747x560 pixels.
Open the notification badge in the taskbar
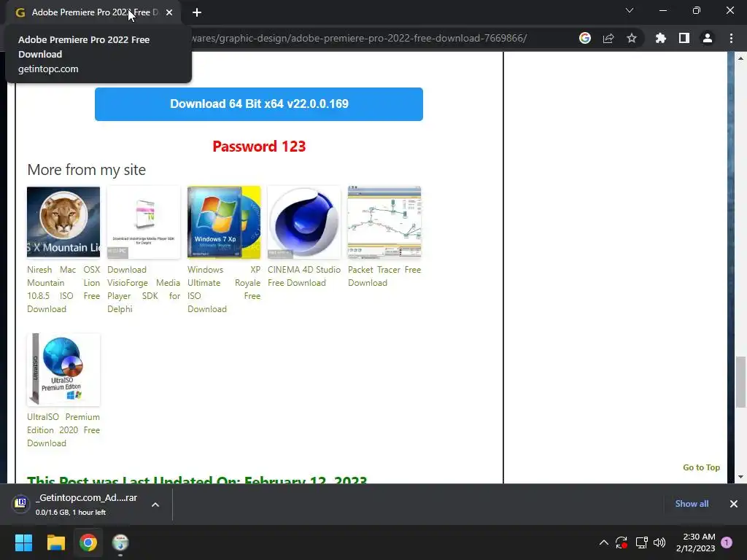pos(727,542)
